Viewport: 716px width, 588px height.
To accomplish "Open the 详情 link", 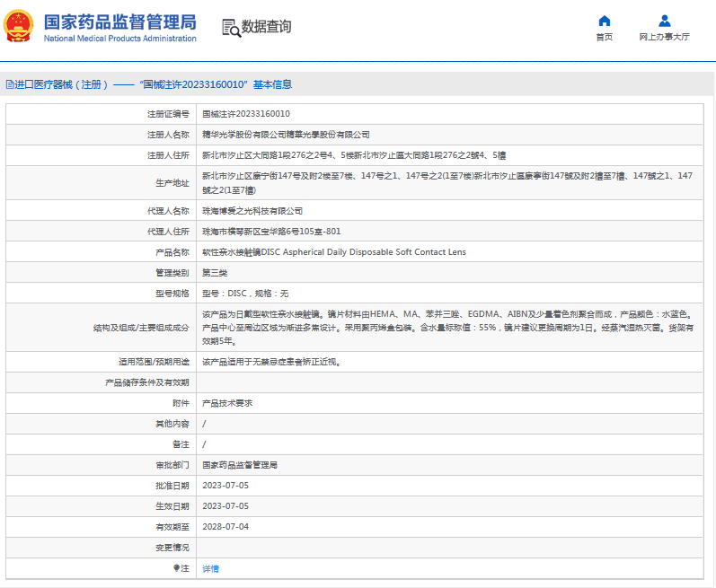I will pyautogui.click(x=210, y=568).
